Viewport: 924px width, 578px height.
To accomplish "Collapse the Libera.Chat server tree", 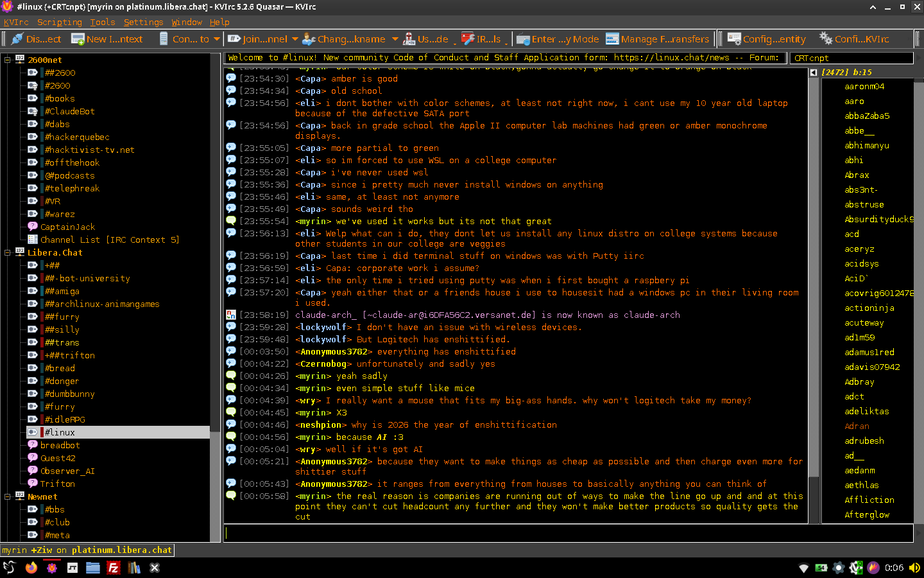I will point(8,252).
